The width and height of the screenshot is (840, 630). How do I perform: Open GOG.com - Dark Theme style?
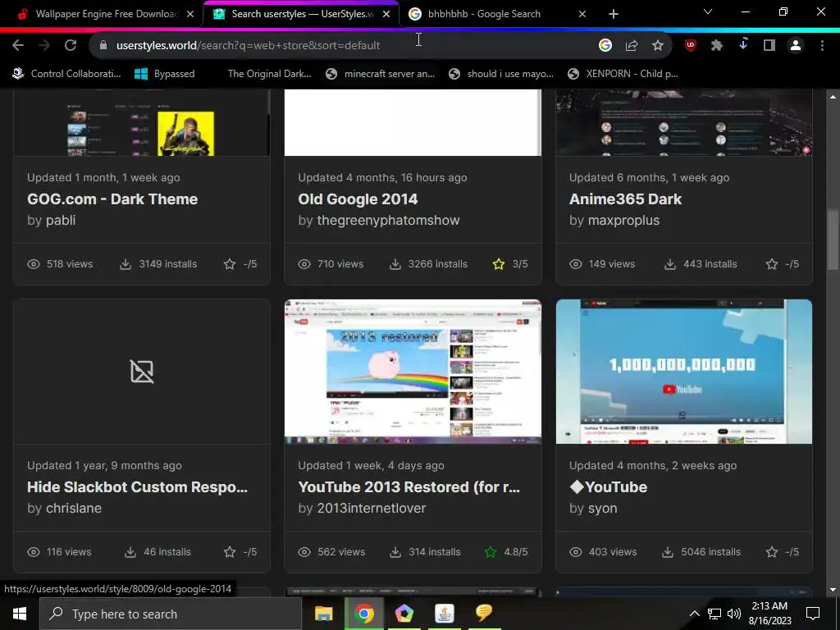click(112, 199)
